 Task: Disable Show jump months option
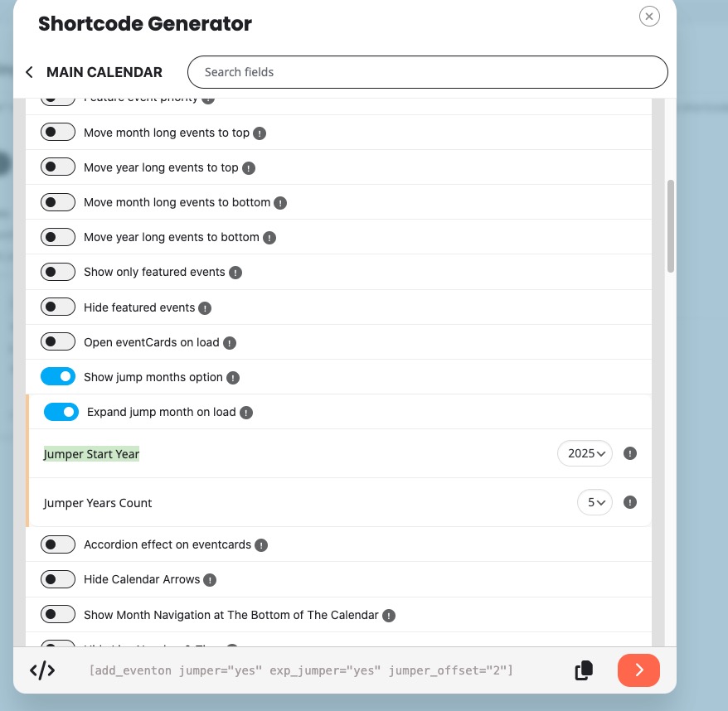point(58,377)
